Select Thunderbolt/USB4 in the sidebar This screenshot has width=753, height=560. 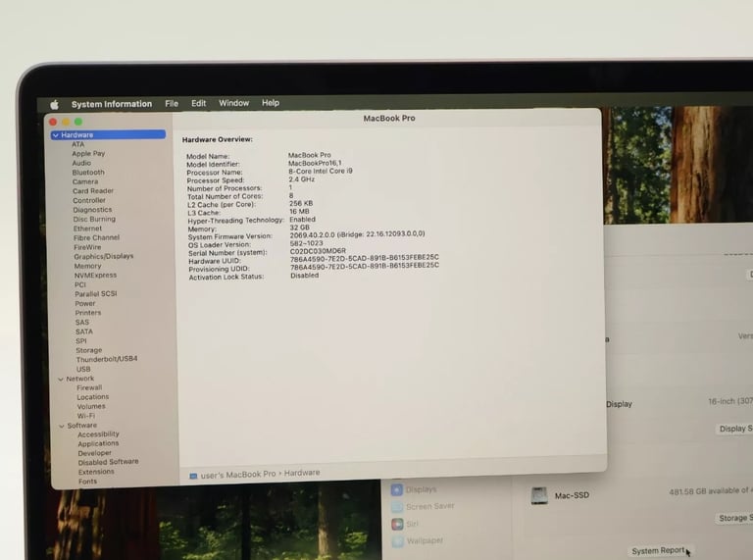click(107, 359)
